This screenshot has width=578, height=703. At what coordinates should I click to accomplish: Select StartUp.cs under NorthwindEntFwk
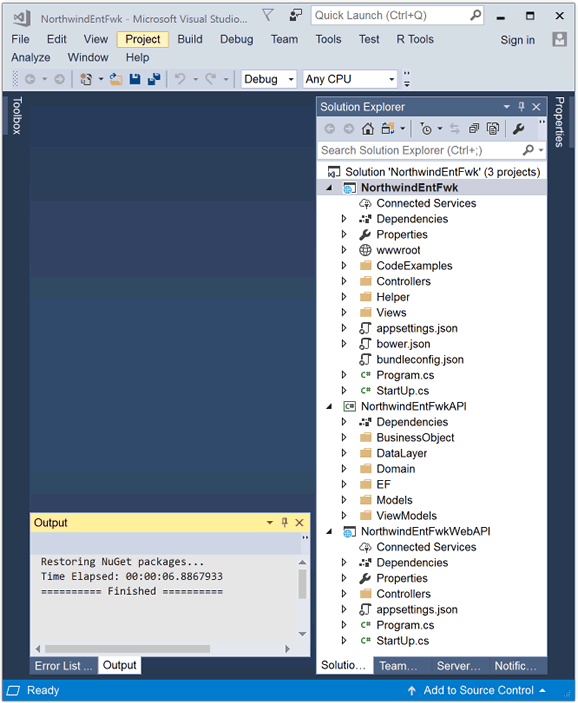(x=402, y=391)
